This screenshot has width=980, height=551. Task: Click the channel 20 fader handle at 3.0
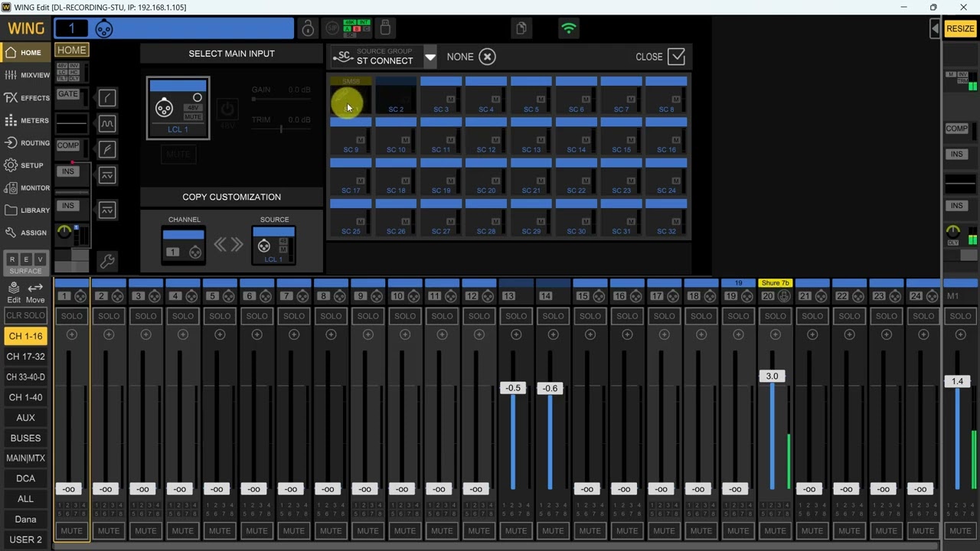[x=772, y=376]
